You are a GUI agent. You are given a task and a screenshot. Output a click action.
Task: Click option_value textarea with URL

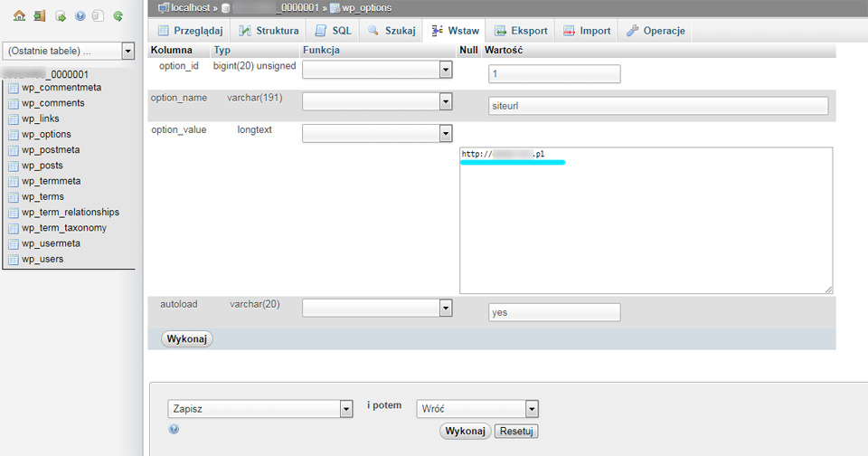646,220
